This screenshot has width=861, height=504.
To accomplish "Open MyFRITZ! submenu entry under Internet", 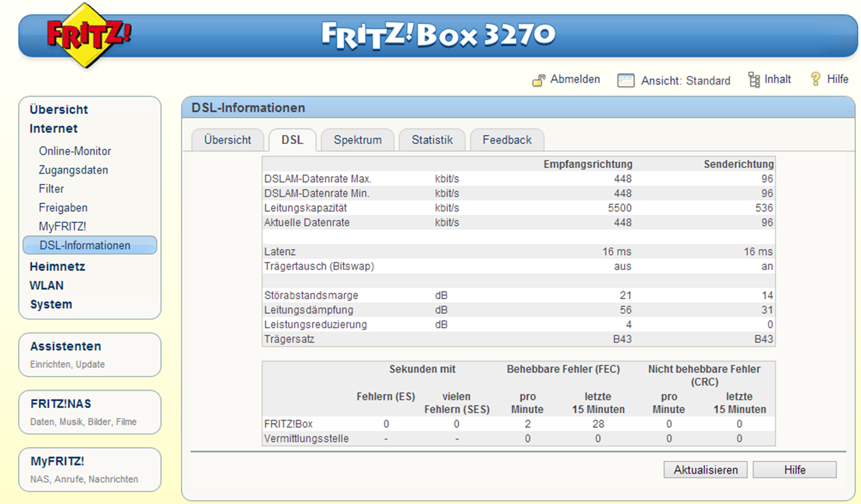I will [x=63, y=226].
